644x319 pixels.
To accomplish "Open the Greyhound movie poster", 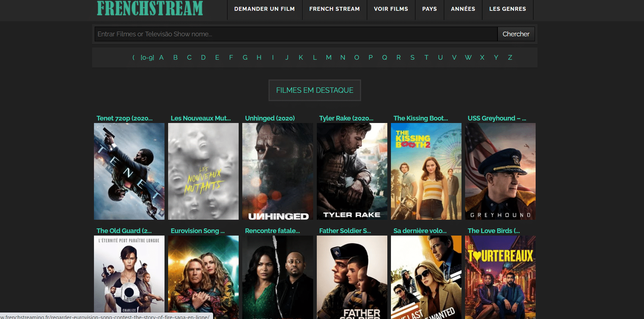I will (500, 172).
